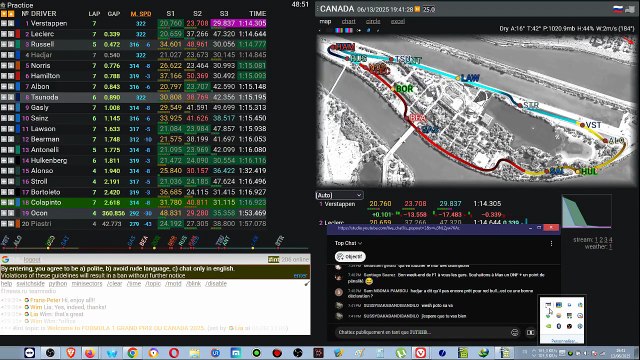Switch to the circle tab
Image resolution: width=640 pixels, height=360 pixels.
(373, 21)
